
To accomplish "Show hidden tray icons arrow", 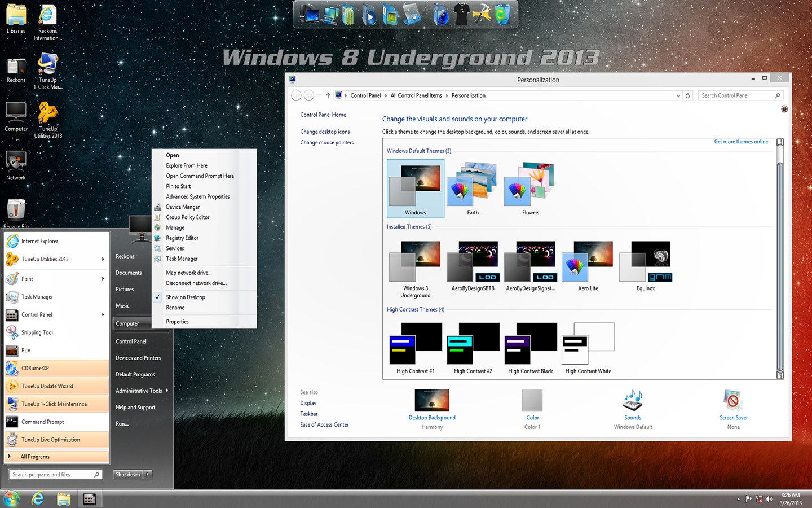I will coord(738,499).
